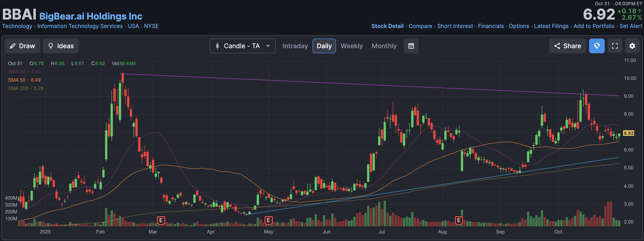This screenshot has height=241, width=644.
Task: Click the Oct 31 date label in chart
Action: pyautogui.click(x=15, y=64)
